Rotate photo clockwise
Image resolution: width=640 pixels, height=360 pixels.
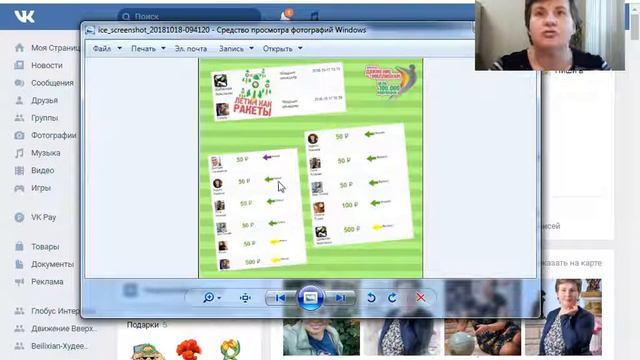point(393,298)
